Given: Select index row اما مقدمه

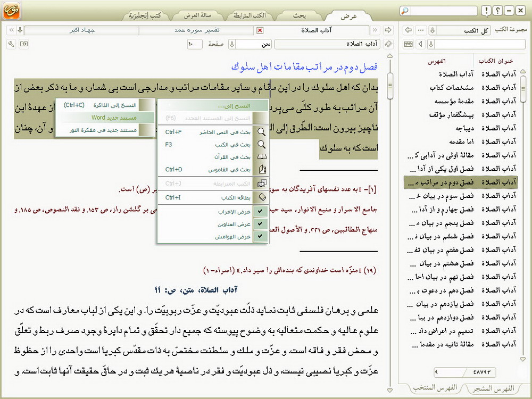Looking at the screenshot, I should click(x=461, y=142).
